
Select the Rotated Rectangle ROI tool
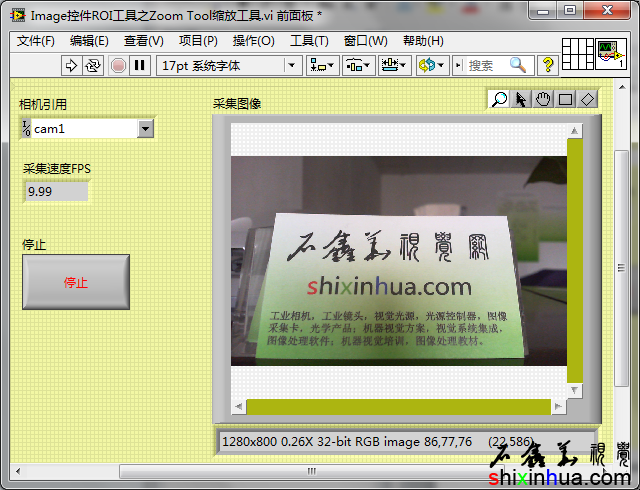(x=587, y=99)
